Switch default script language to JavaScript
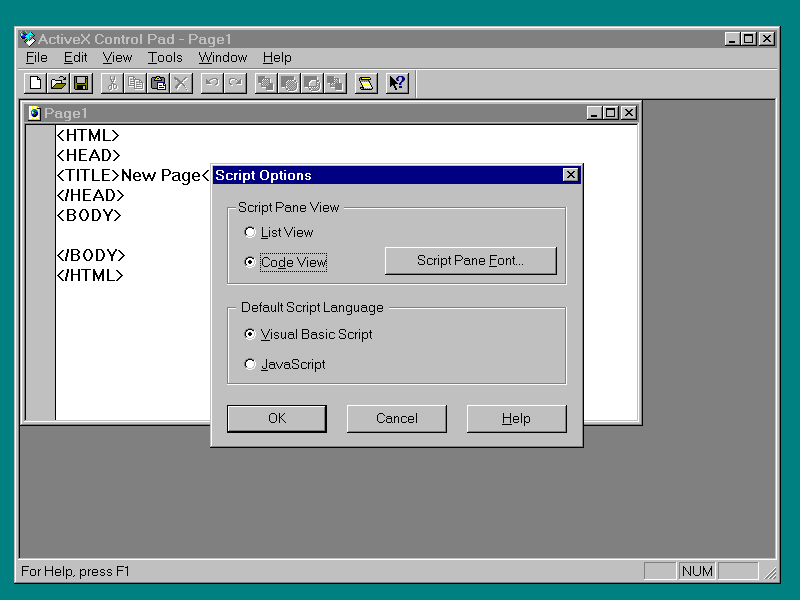 point(250,365)
